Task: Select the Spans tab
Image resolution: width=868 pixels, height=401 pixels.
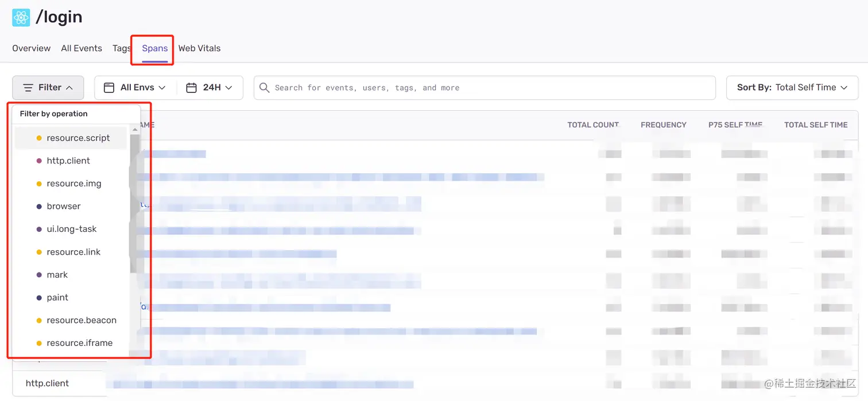Action: [155, 48]
